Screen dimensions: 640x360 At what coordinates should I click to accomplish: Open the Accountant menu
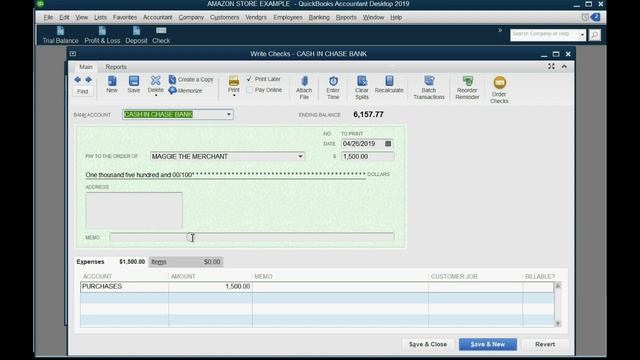click(158, 17)
